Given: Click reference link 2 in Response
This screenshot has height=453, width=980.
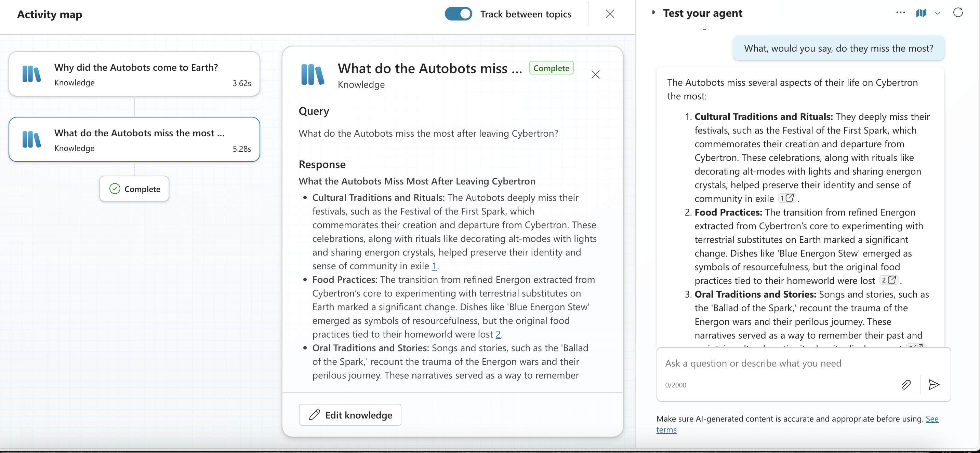Looking at the screenshot, I should pyautogui.click(x=498, y=334).
